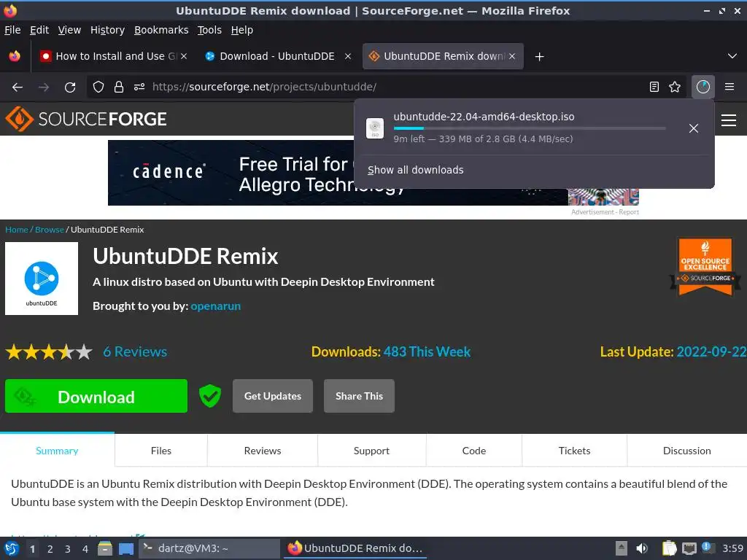Screen dimensions: 747x560
Task: Open Firefox View pinned icon
Action: click(x=15, y=56)
